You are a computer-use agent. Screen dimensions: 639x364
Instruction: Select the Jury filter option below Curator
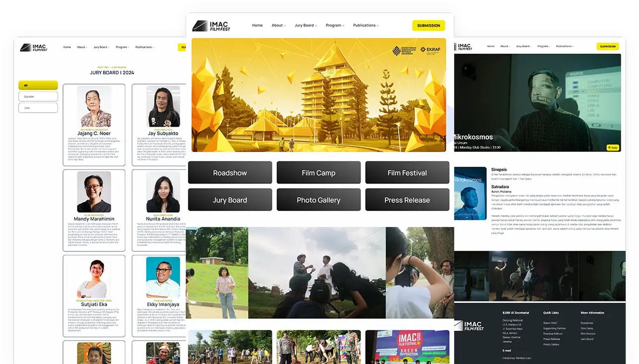[38, 108]
